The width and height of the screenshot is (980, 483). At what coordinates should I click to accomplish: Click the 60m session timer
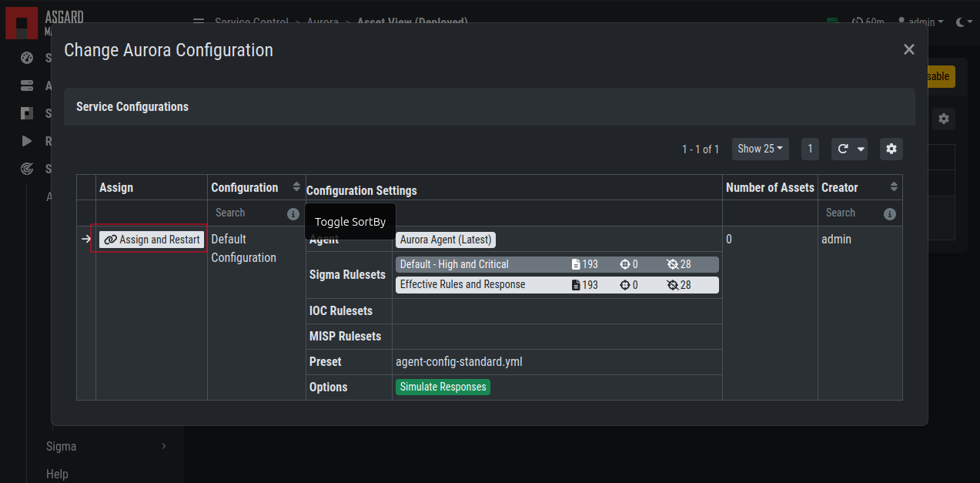868,22
